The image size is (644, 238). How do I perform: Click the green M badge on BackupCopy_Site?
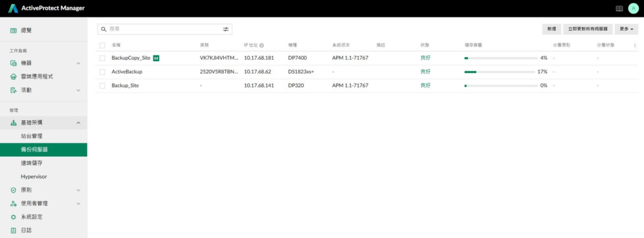click(156, 59)
